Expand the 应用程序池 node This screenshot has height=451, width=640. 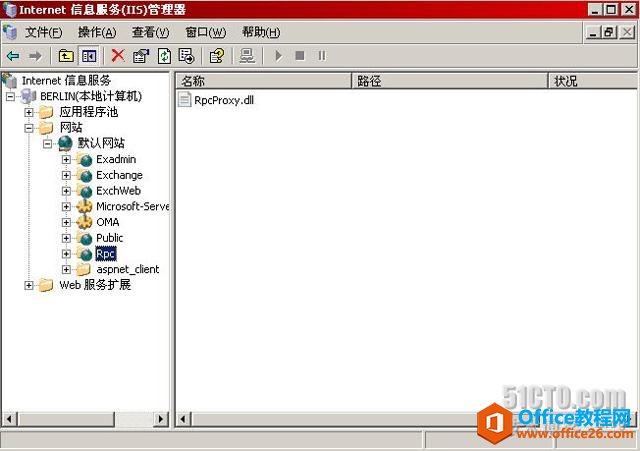29,112
